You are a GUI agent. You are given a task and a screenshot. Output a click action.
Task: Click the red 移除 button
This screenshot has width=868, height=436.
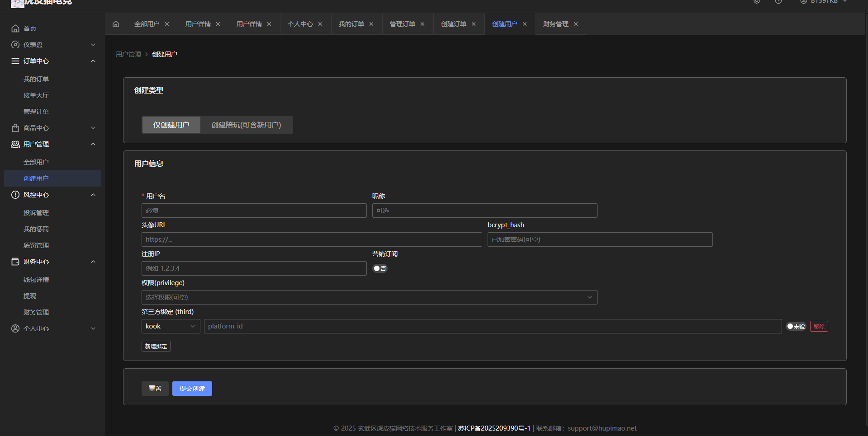[819, 326]
